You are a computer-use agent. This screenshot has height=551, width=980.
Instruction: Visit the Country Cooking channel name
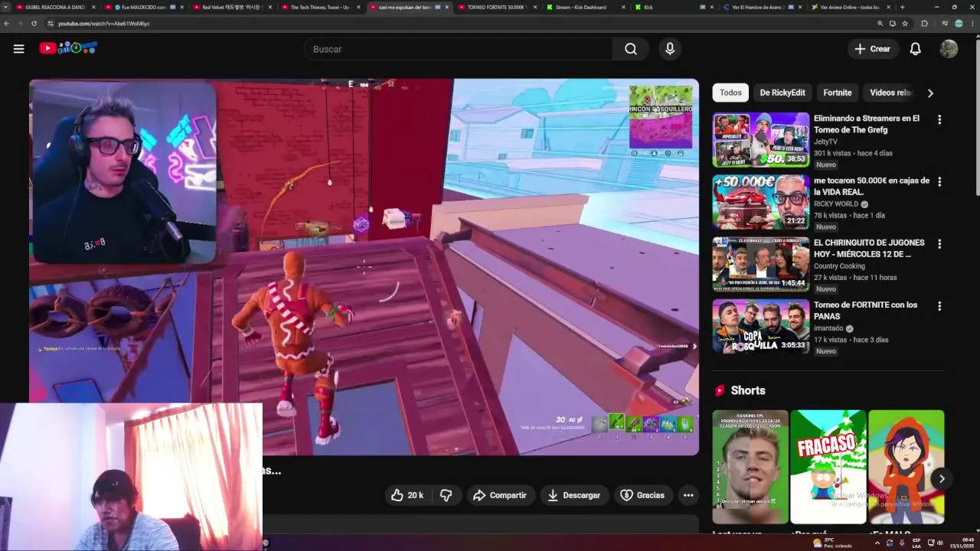(x=839, y=266)
